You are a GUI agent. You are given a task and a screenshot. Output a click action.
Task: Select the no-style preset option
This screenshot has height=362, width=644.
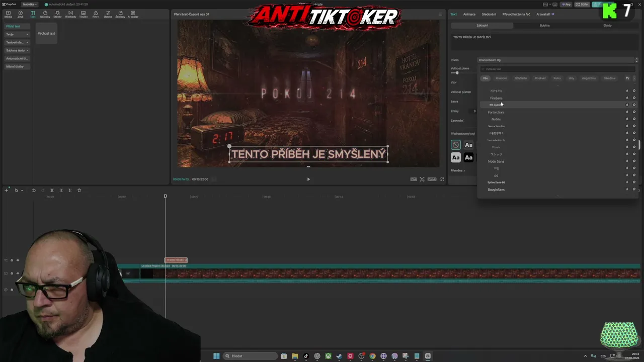456,145
